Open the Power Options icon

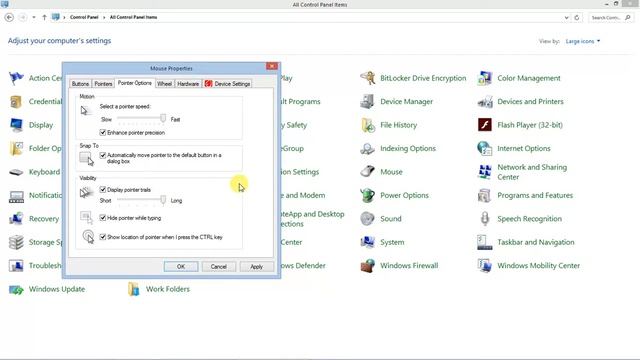367,195
